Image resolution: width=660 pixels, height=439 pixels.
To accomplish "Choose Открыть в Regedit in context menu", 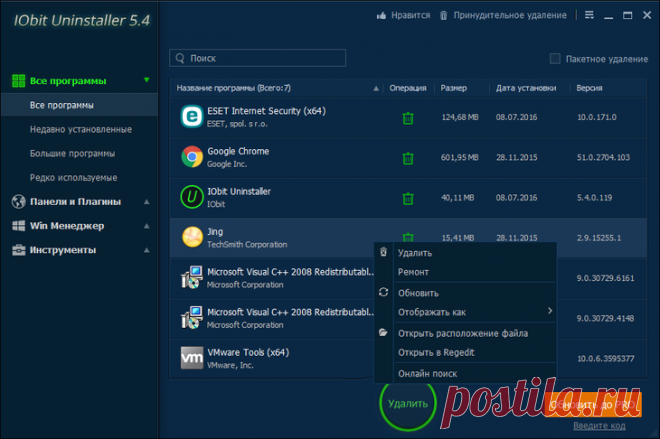I will pos(465,352).
